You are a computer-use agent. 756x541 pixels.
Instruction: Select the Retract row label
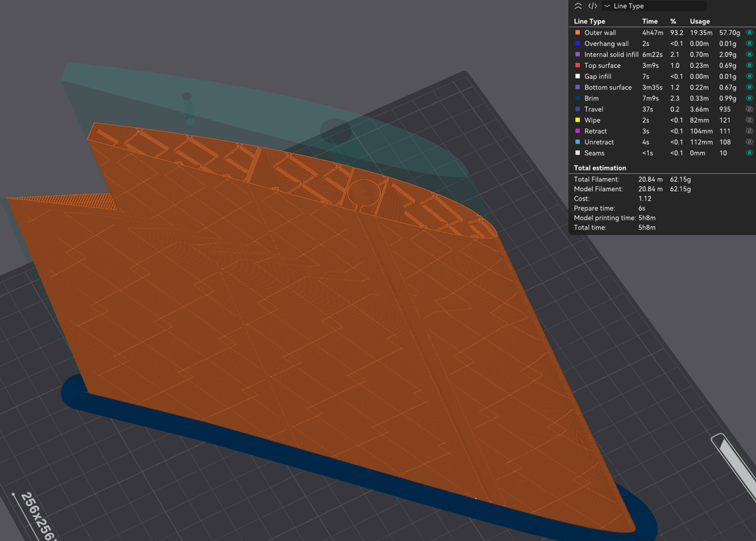(595, 131)
